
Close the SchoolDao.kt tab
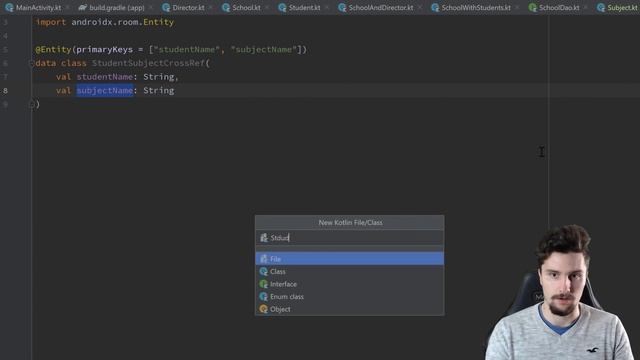[585, 7]
